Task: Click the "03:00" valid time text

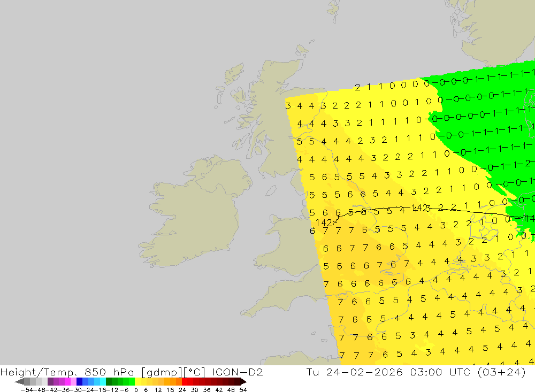Action: pyautogui.click(x=426, y=372)
